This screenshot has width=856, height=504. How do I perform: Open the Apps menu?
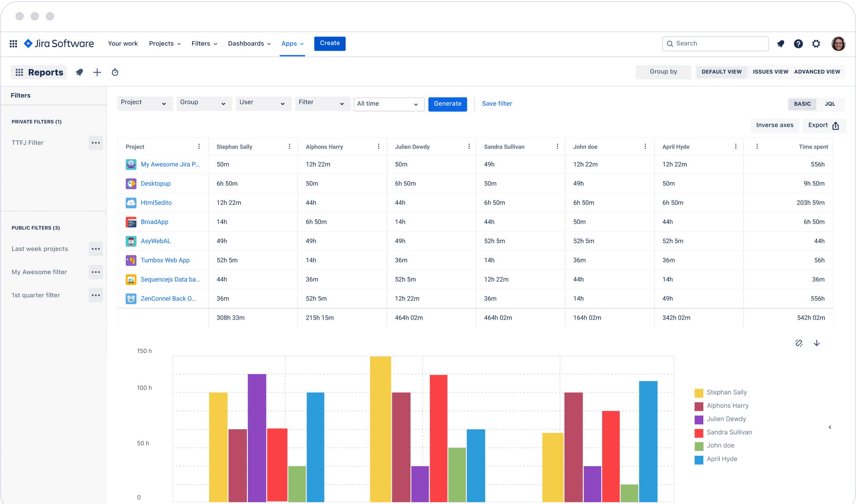point(292,44)
